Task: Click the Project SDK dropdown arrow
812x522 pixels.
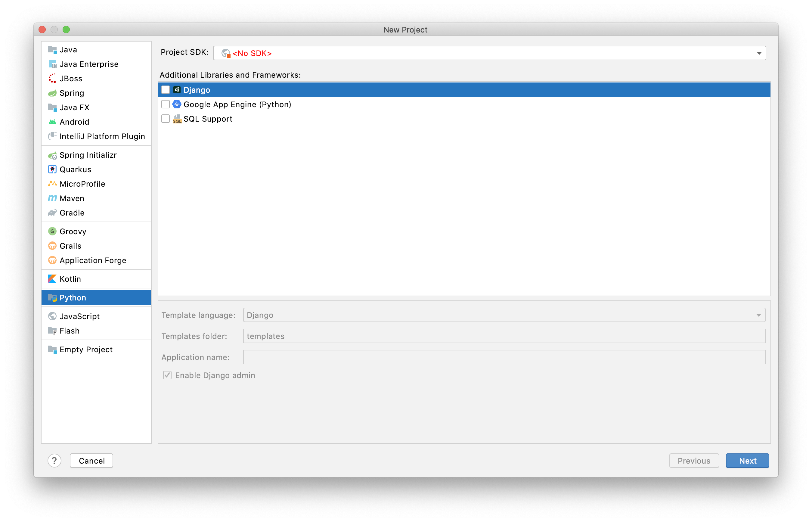Action: [759, 53]
